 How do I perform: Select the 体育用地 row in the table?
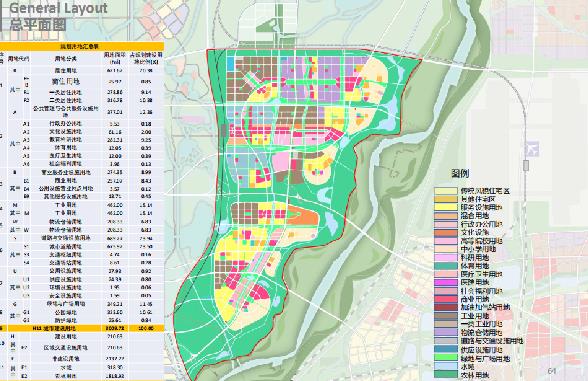pyautogui.click(x=82, y=148)
